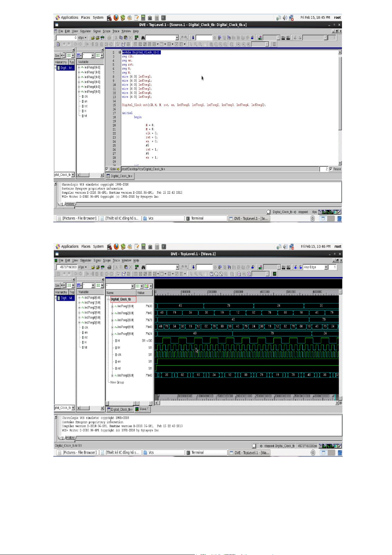This screenshot has height=555, width=392.
Task: Click the time field showing 45737160000
Action: 68,267
